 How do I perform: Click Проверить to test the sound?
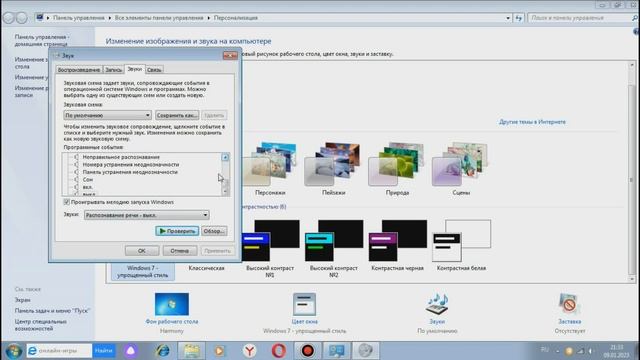[177, 231]
